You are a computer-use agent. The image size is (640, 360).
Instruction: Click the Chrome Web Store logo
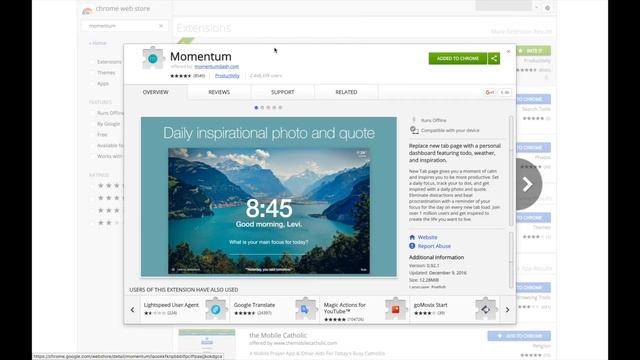87,10
